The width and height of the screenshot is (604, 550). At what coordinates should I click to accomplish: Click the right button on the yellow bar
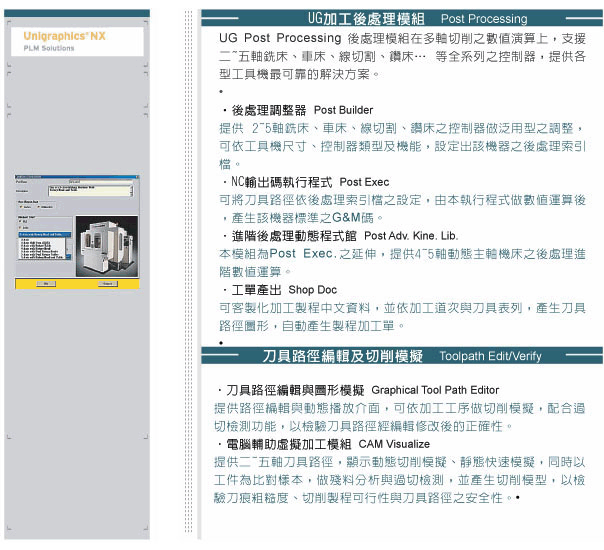pyautogui.click(x=108, y=284)
